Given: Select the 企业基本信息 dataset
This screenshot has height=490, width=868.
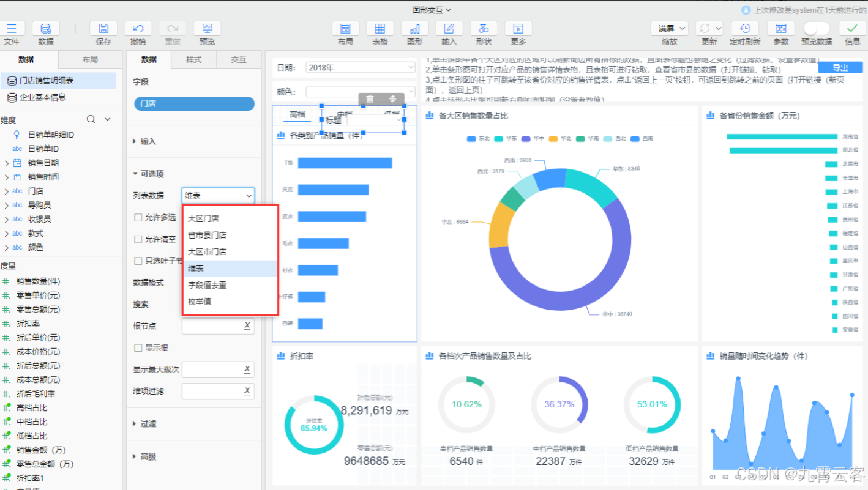Looking at the screenshot, I should pyautogui.click(x=58, y=97).
